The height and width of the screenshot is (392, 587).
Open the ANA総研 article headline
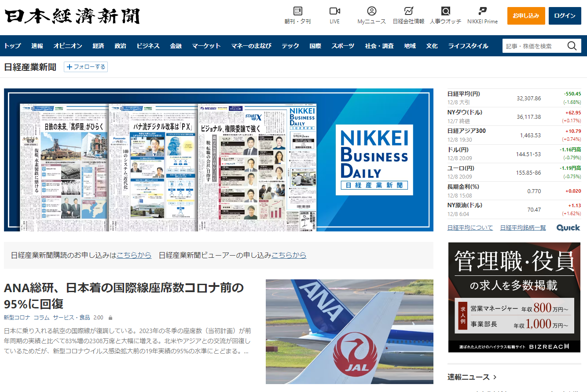(124, 296)
